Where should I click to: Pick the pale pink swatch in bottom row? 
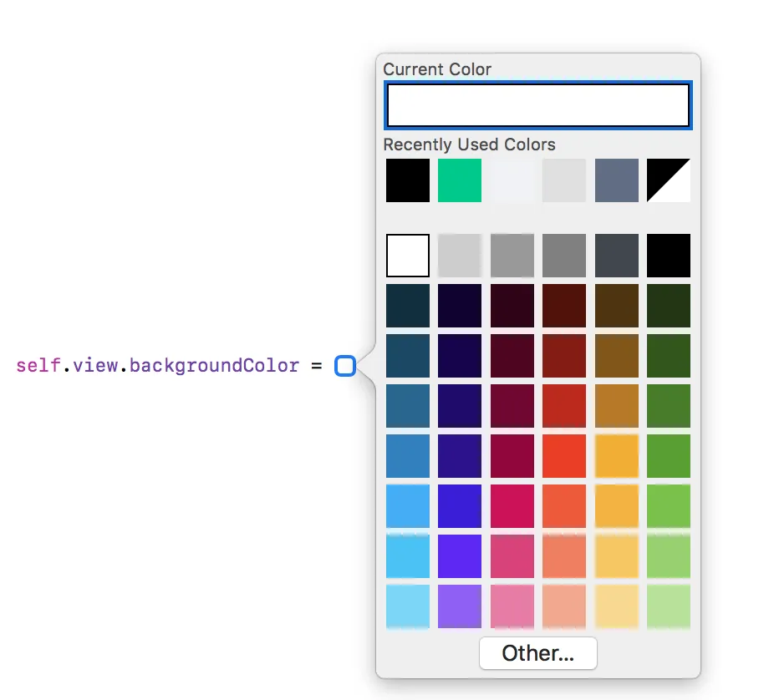point(512,606)
